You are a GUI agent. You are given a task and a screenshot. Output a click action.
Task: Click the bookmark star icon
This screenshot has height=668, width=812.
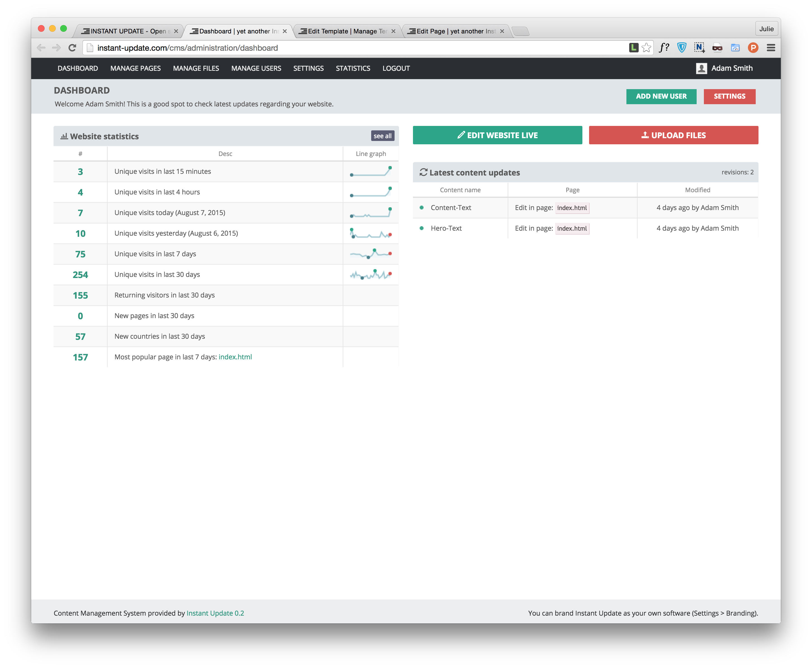(646, 48)
